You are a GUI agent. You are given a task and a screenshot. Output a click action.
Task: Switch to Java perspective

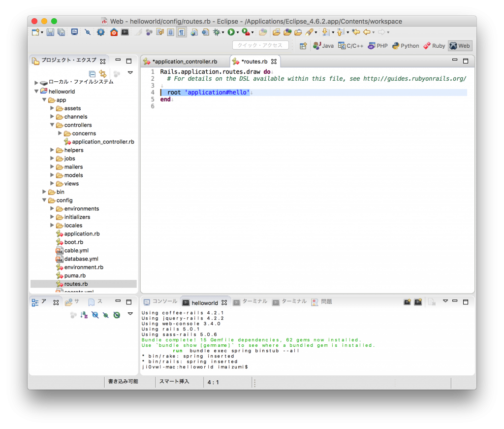(323, 46)
